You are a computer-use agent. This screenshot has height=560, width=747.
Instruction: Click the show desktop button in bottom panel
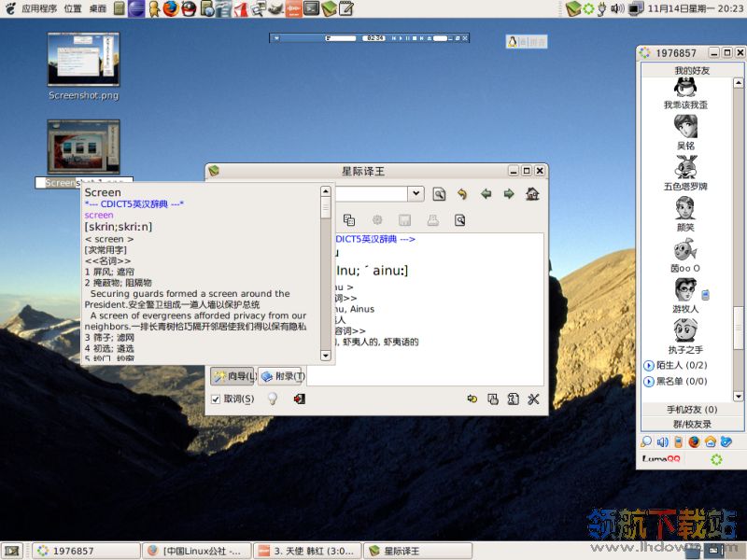click(12, 551)
